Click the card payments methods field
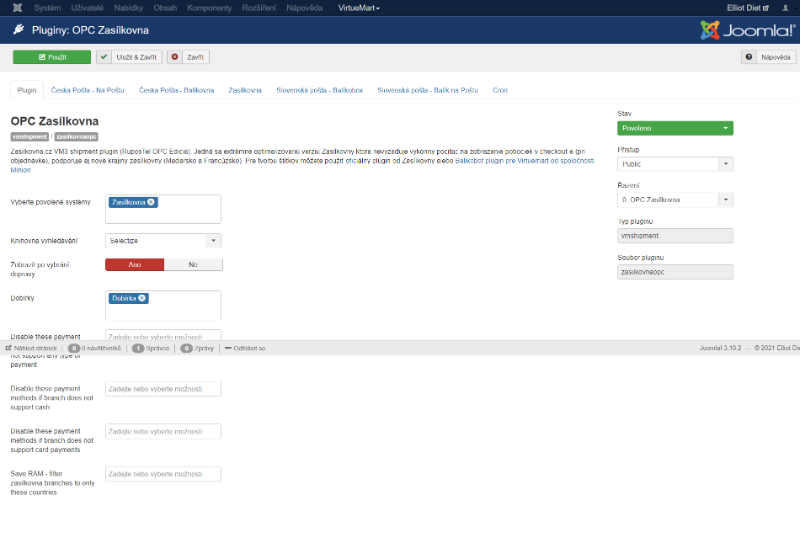Viewport: 800px width, 544px height. [x=163, y=431]
